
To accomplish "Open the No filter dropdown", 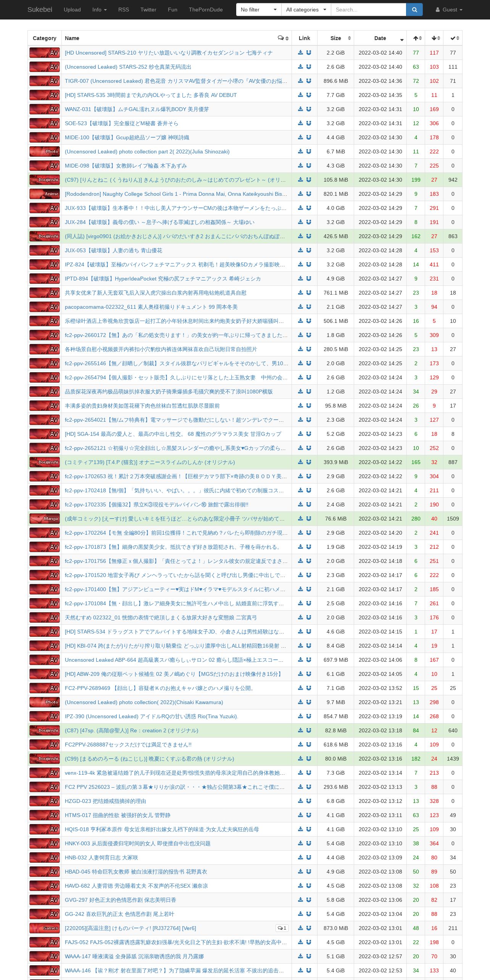I will coord(259,10).
